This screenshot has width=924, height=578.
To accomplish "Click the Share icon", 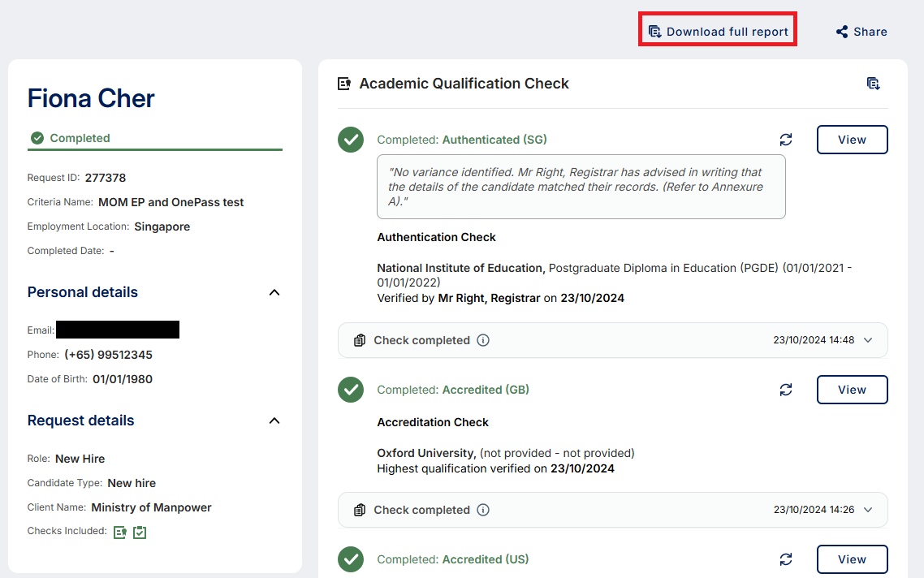I will (x=842, y=32).
